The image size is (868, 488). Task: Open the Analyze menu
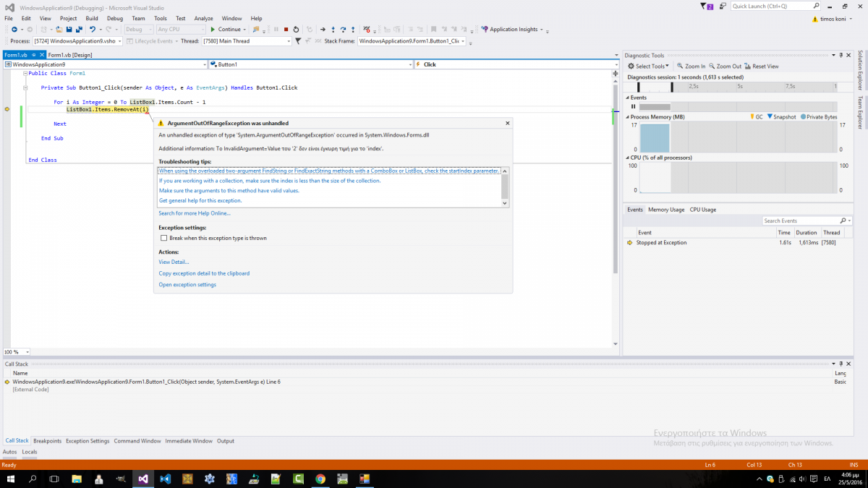coord(204,18)
